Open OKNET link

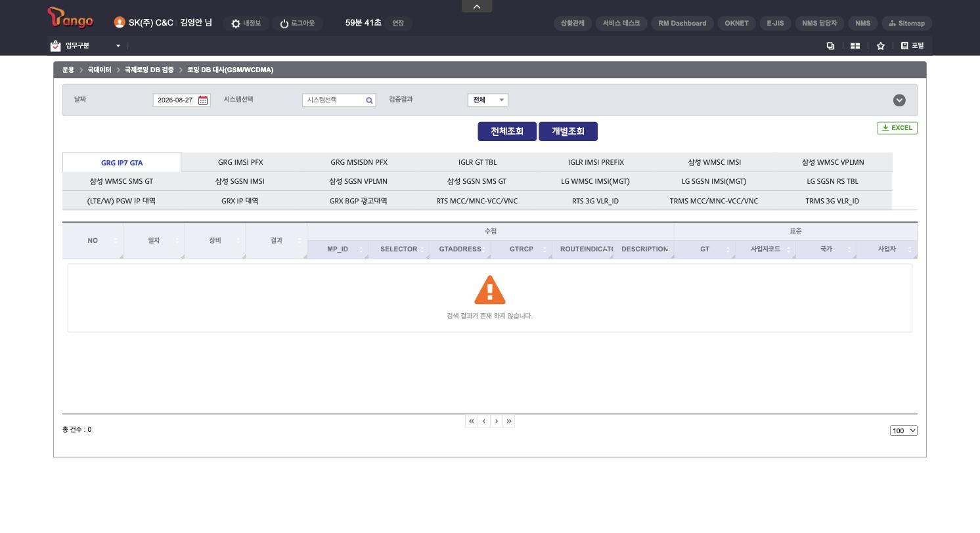click(736, 23)
